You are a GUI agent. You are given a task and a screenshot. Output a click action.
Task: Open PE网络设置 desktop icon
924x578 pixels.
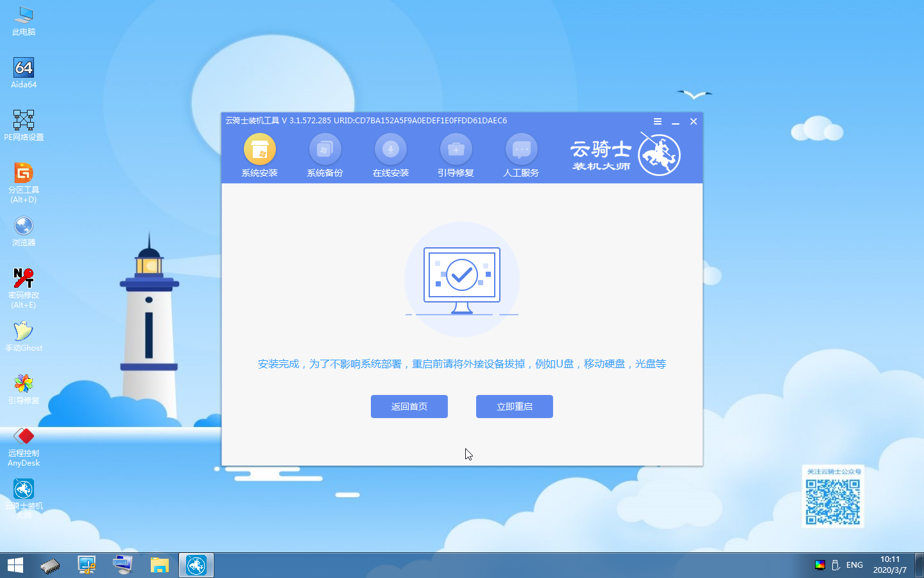(x=24, y=126)
